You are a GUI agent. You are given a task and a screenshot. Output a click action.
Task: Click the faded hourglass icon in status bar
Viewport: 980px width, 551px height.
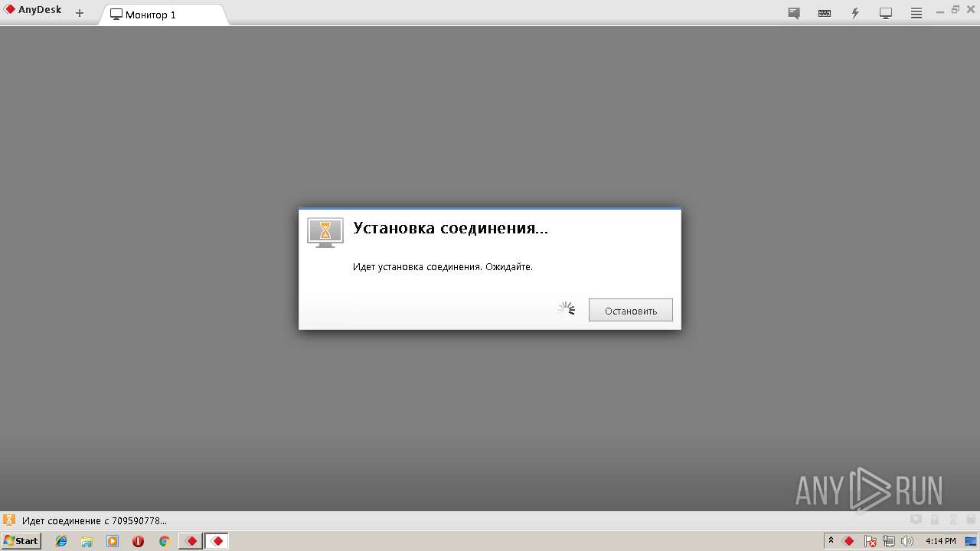tap(953, 519)
